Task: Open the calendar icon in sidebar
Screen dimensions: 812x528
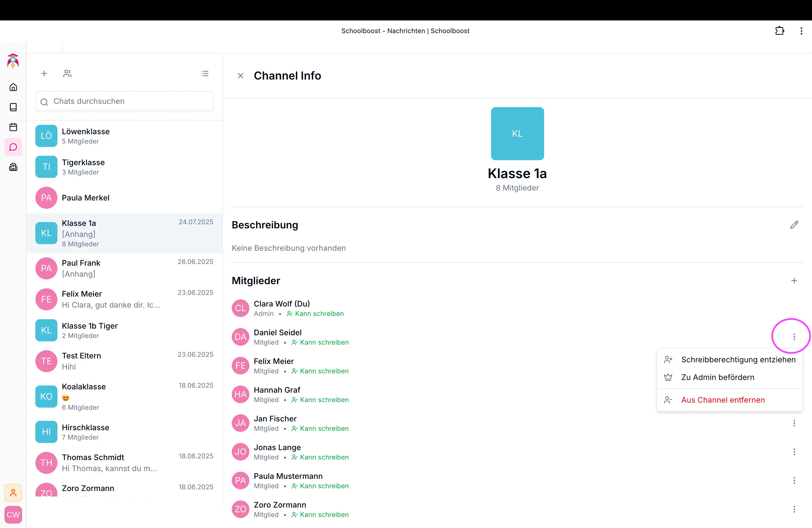Action: click(13, 127)
